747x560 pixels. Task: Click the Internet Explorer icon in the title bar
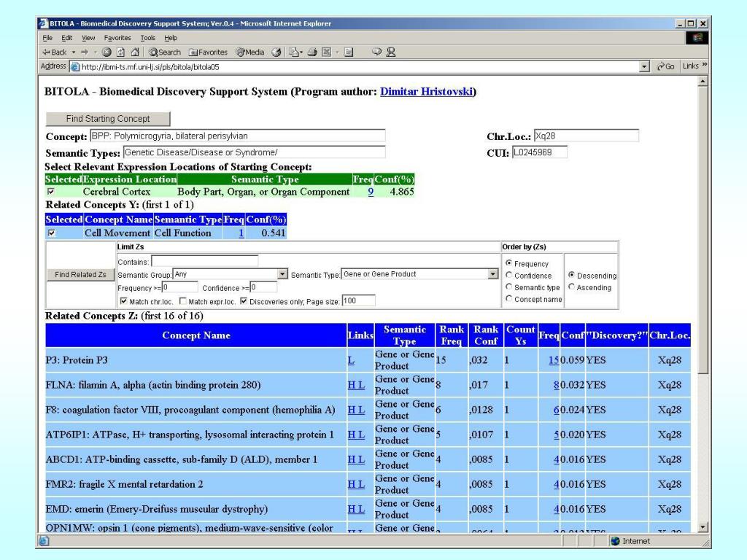click(x=43, y=23)
